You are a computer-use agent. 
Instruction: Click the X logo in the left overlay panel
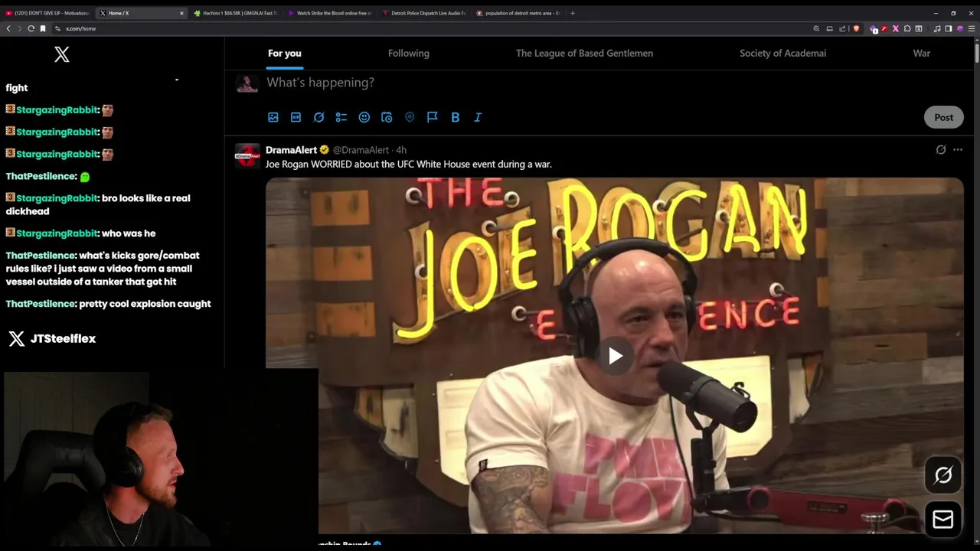click(x=62, y=54)
